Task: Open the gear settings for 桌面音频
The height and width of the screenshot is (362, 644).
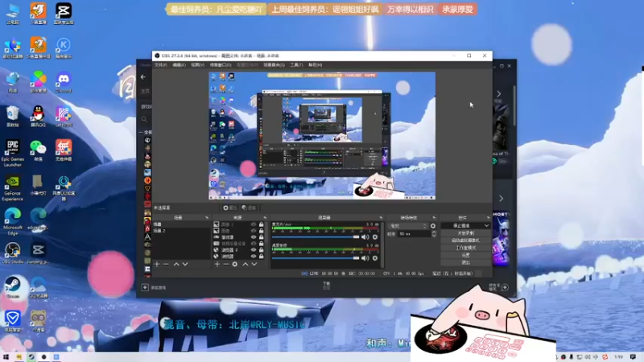Action: coord(375,258)
